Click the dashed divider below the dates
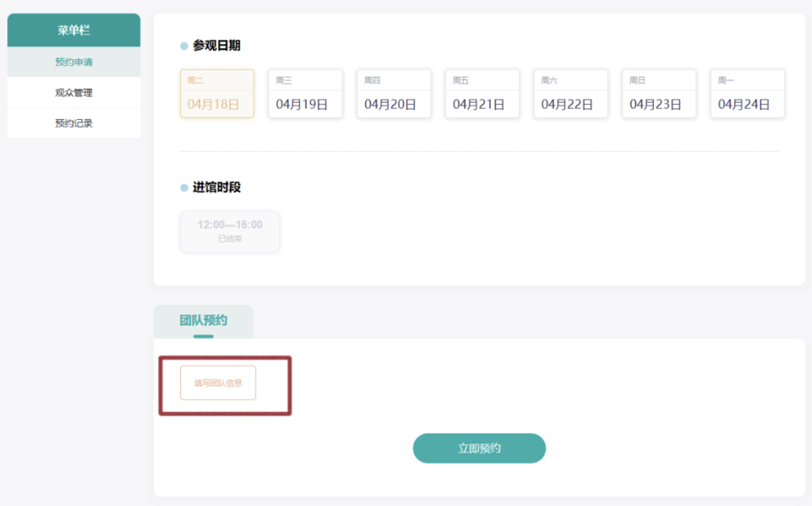The image size is (812, 506). (479, 151)
